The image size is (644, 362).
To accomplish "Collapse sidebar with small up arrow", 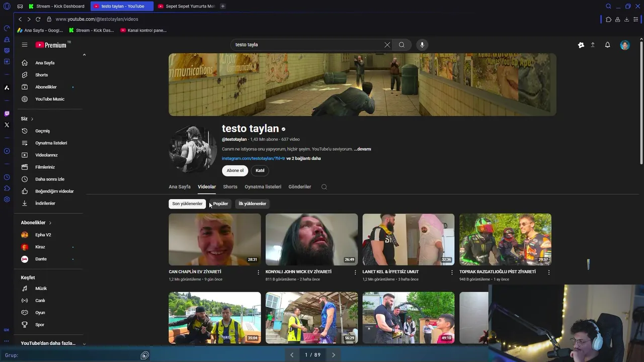I will [84, 55].
